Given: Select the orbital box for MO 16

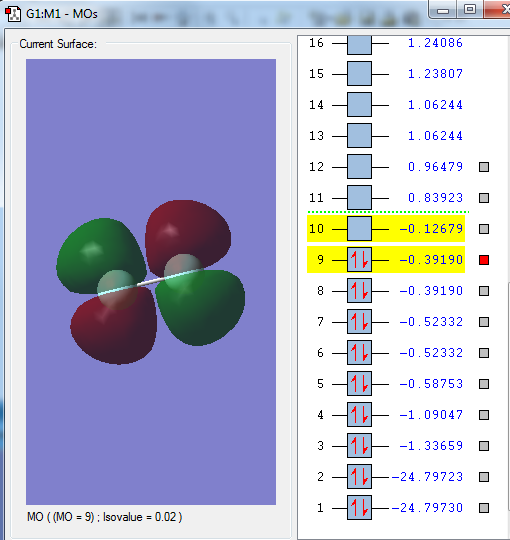Looking at the screenshot, I should (x=359, y=44).
